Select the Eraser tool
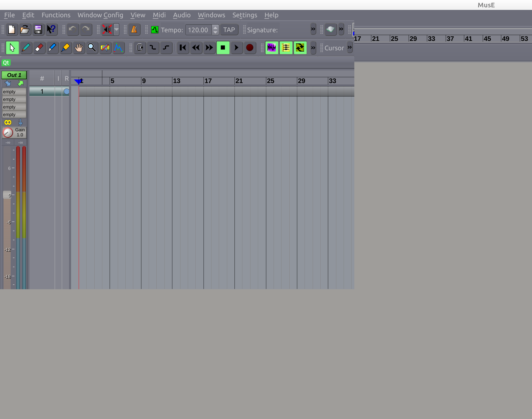The width and height of the screenshot is (532, 419). (x=39, y=48)
